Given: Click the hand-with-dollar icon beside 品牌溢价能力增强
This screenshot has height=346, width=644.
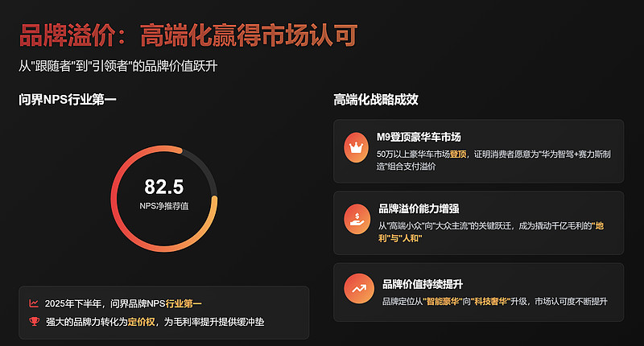Looking at the screenshot, I should (357, 219).
